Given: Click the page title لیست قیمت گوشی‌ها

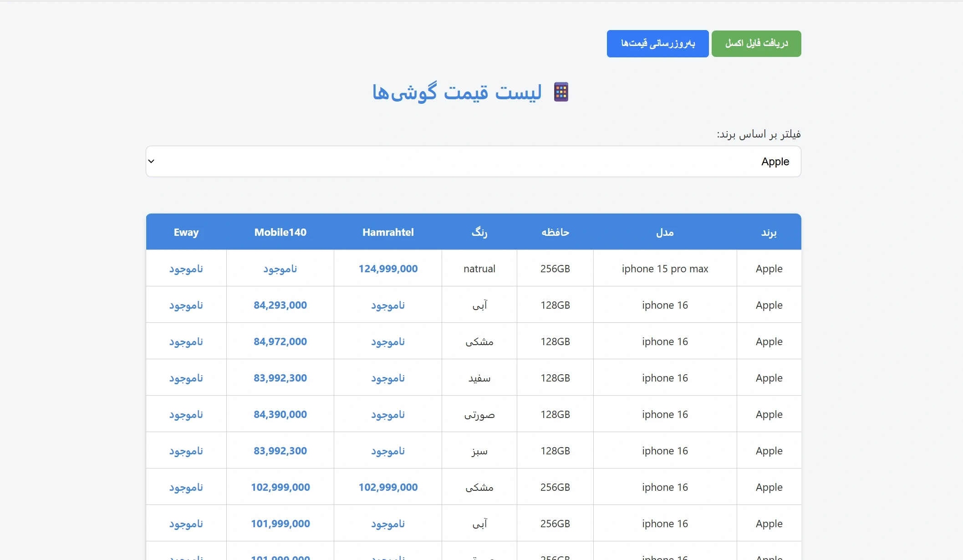Looking at the screenshot, I should click(x=457, y=92).
